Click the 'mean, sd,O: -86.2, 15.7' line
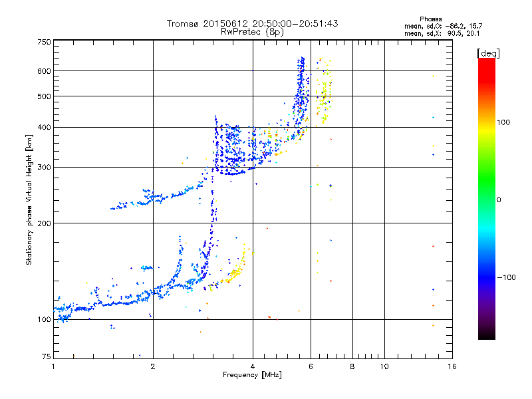 click(443, 26)
